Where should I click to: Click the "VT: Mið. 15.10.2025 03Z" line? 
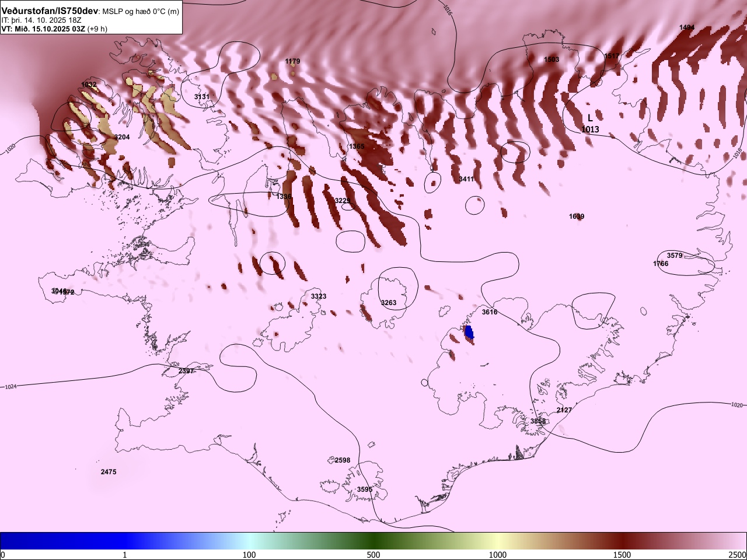(x=43, y=28)
